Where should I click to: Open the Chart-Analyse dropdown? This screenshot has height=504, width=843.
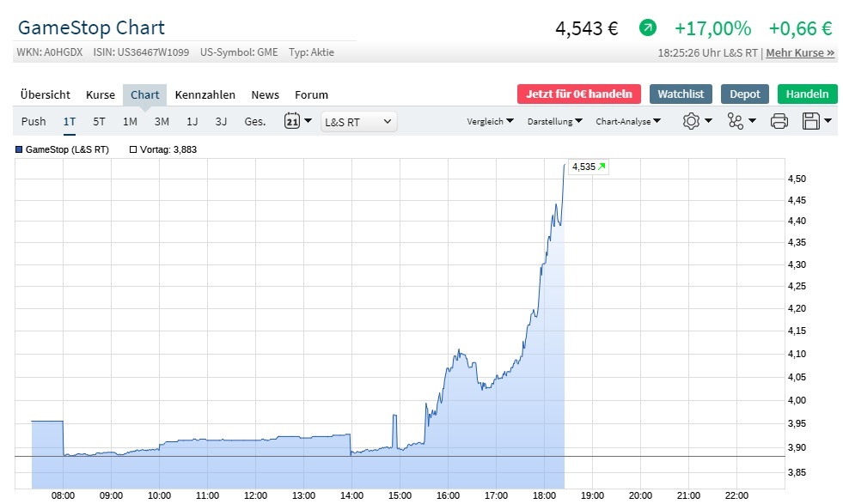coord(628,121)
